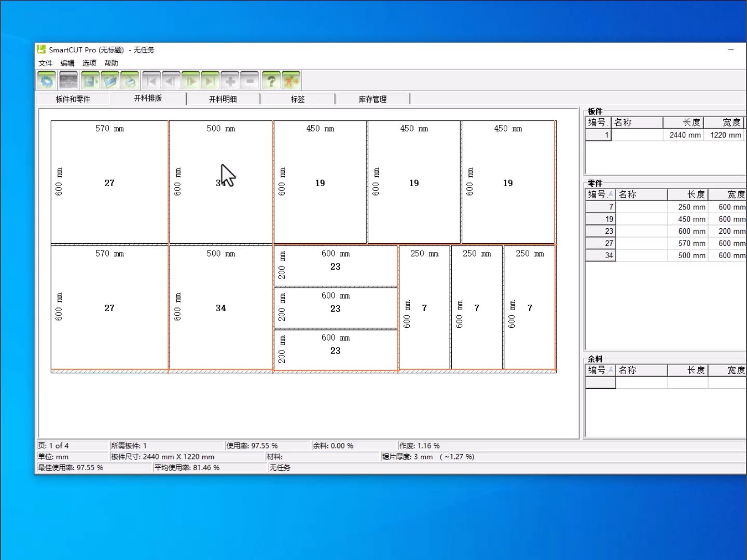Minimize the SmartCUT Pro window

[x=731, y=50]
